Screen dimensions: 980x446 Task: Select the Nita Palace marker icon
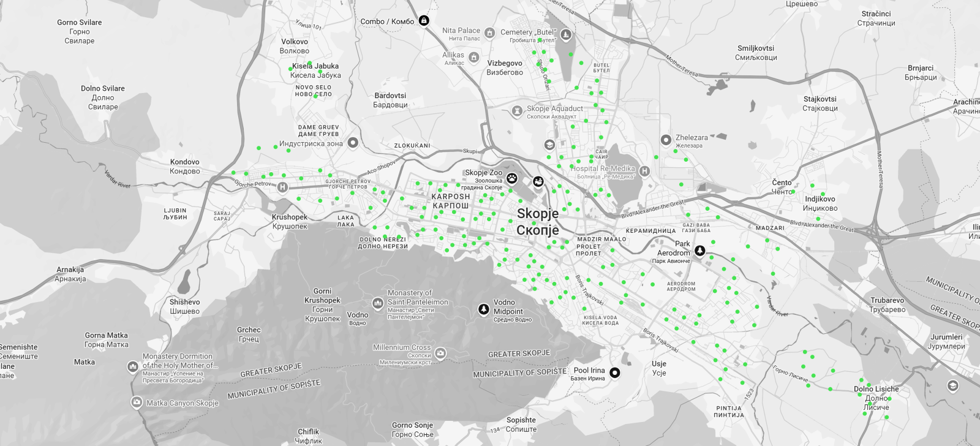coord(489,33)
